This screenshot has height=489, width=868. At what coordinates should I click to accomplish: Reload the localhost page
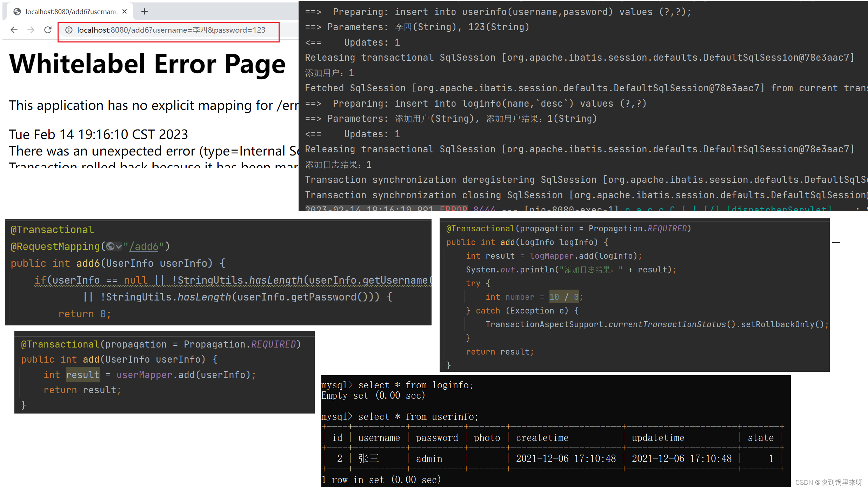point(48,30)
